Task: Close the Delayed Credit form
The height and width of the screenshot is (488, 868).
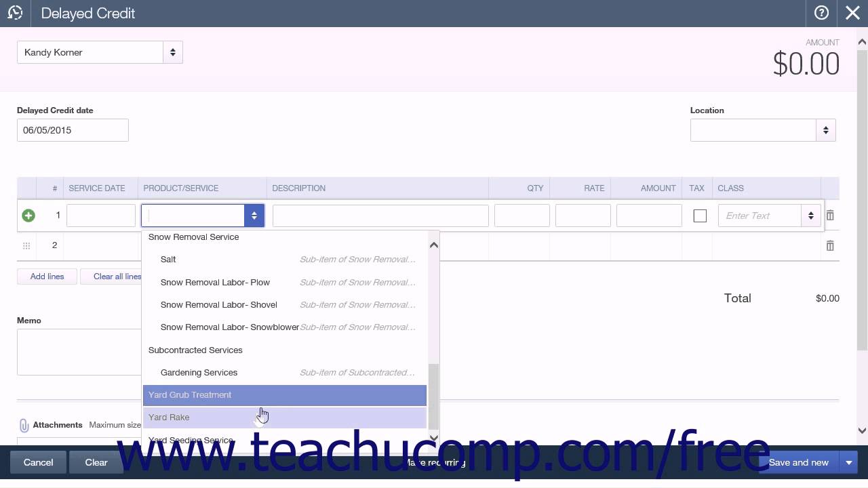Action: click(x=852, y=13)
